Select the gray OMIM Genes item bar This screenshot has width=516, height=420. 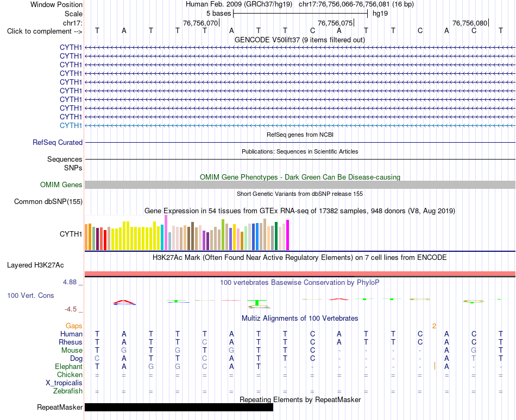click(x=300, y=184)
